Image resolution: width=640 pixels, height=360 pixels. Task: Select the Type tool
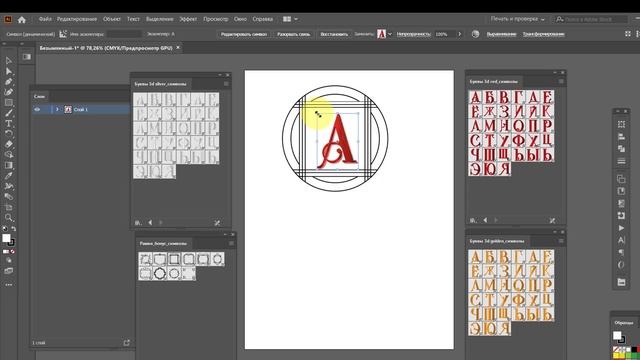[9, 123]
